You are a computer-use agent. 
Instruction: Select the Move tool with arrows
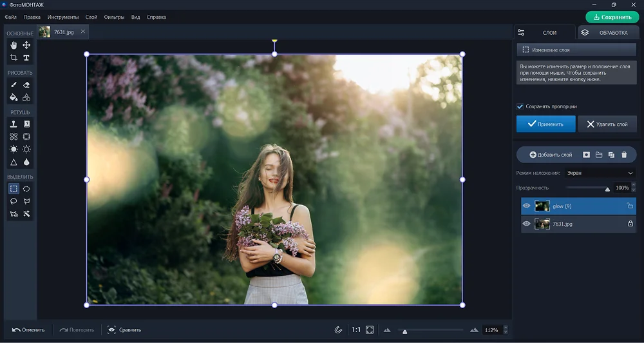(26, 45)
